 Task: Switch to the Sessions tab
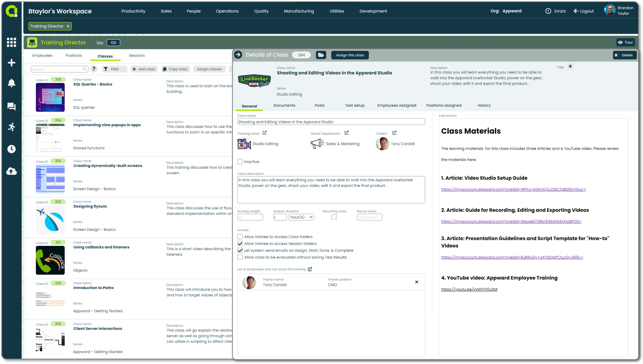coord(137,55)
